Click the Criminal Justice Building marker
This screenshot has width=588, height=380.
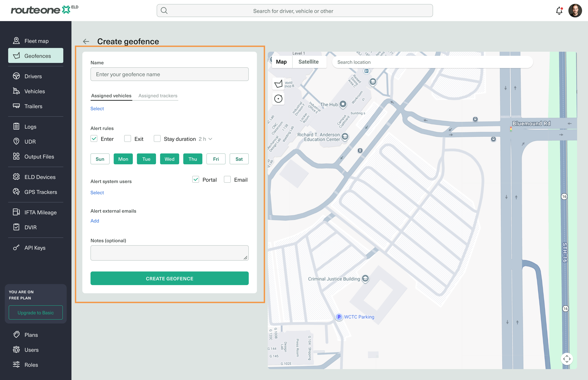[x=365, y=279]
